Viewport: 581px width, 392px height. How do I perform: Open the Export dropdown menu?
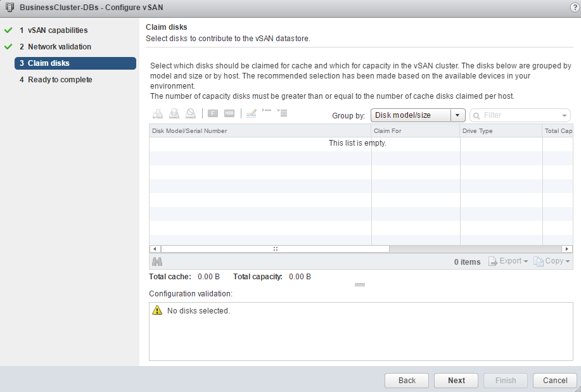508,262
